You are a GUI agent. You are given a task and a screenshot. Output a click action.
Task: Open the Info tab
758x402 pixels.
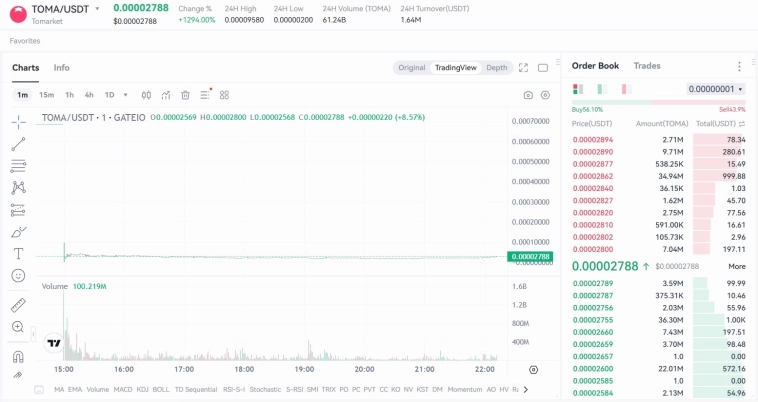(61, 68)
